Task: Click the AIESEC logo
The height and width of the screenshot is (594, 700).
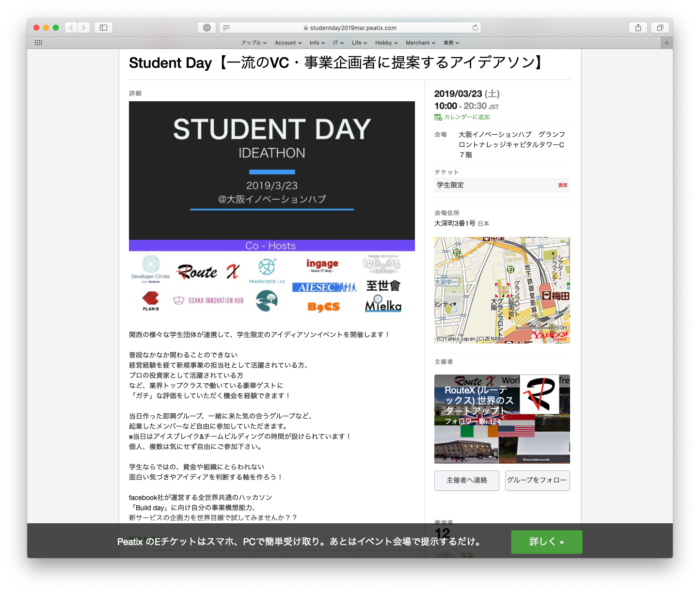Action: 324,287
